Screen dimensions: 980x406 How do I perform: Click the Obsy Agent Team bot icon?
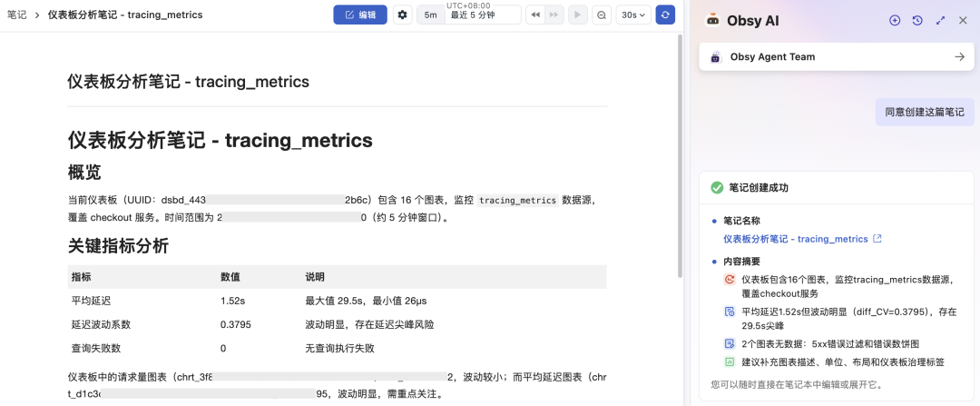[x=716, y=57]
